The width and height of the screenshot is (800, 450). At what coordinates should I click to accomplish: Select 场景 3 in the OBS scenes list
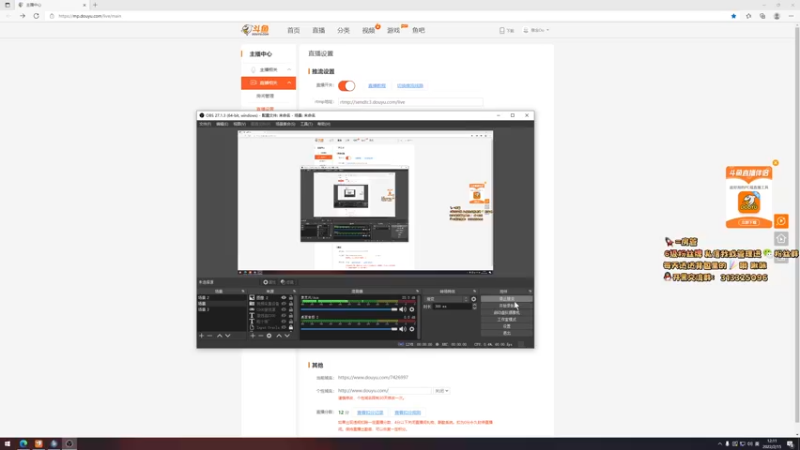[x=221, y=310]
